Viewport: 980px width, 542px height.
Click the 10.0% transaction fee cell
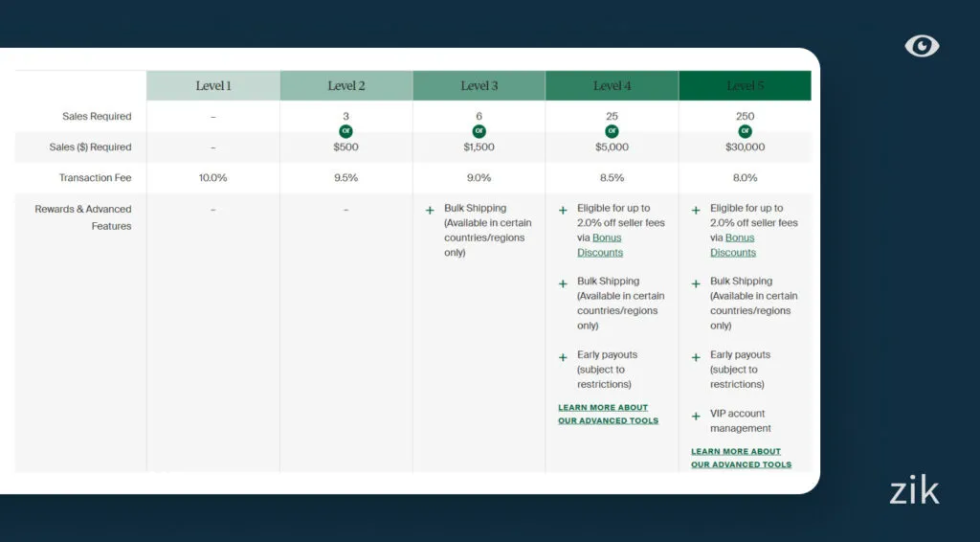click(213, 178)
